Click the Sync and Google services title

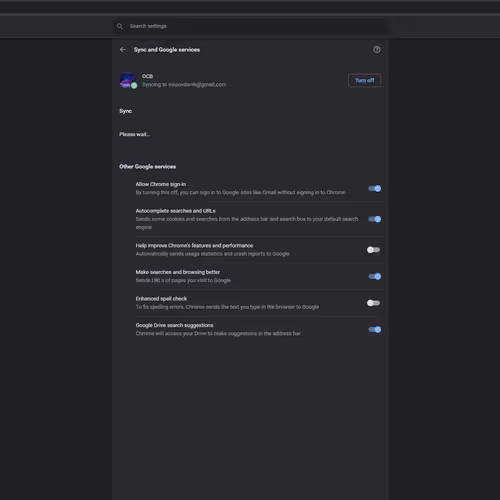pyautogui.click(x=167, y=50)
